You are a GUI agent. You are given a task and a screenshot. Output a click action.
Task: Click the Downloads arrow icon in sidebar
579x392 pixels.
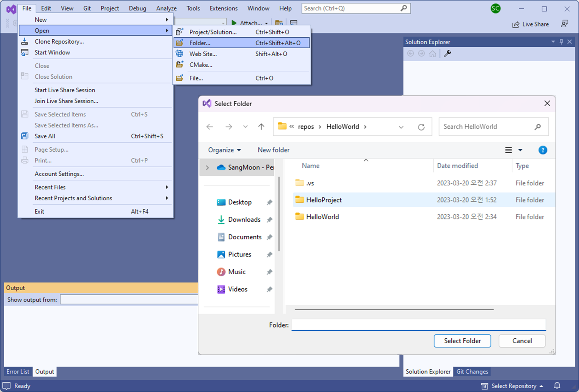point(221,220)
